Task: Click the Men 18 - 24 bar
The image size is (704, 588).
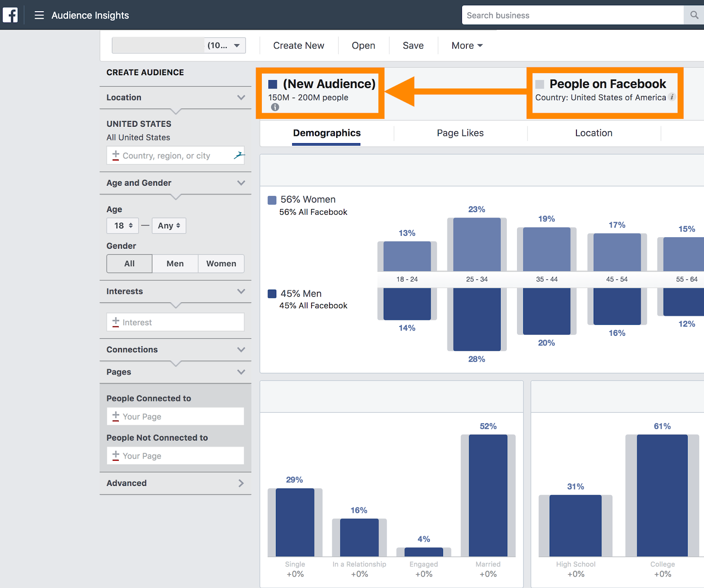Action: [407, 304]
